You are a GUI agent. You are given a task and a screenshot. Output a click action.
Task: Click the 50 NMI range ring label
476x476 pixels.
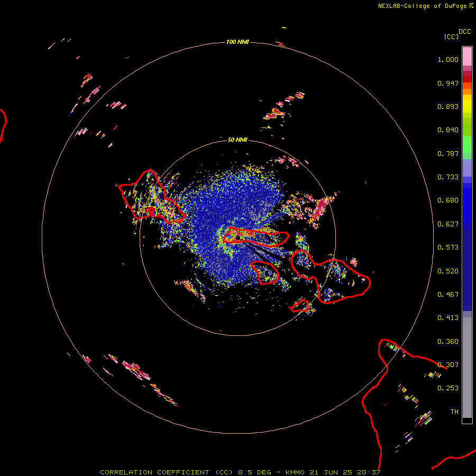coord(237,140)
